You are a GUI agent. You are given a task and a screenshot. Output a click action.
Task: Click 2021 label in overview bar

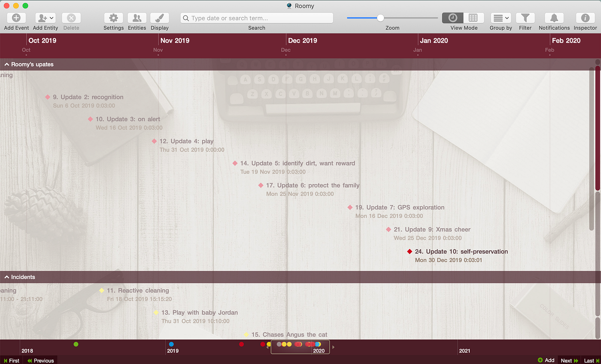coord(464,351)
